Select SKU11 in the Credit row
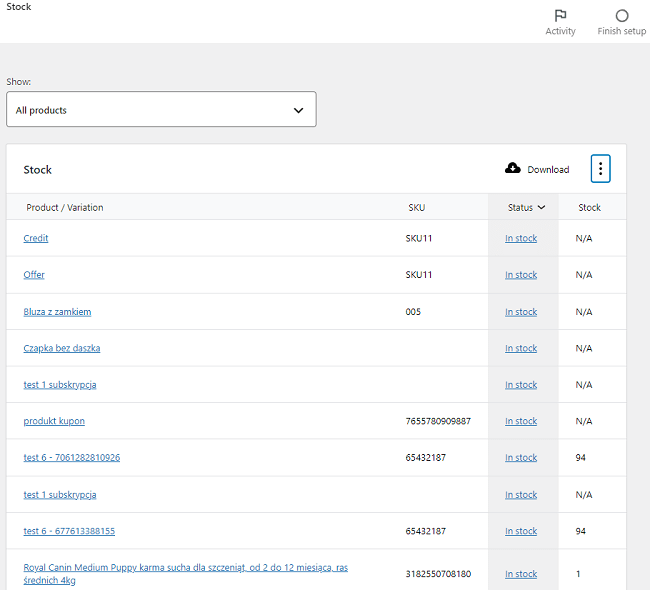Viewport: 650px width, 590px height. [x=419, y=238]
